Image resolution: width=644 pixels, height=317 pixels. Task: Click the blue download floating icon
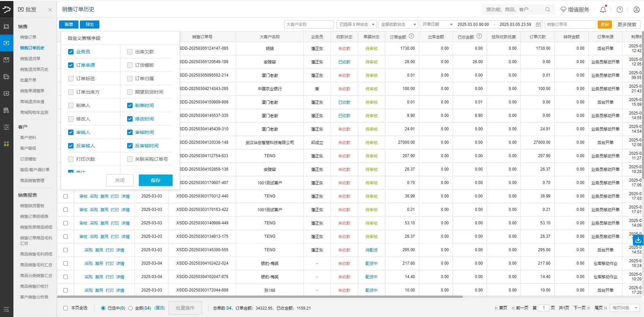pos(638,240)
